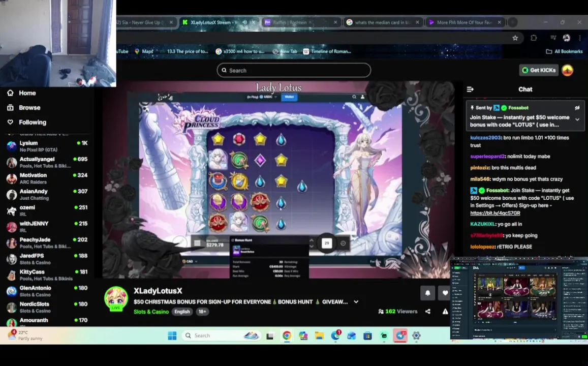Bookmark page with the star icon
588x366 pixels.
pos(515,38)
